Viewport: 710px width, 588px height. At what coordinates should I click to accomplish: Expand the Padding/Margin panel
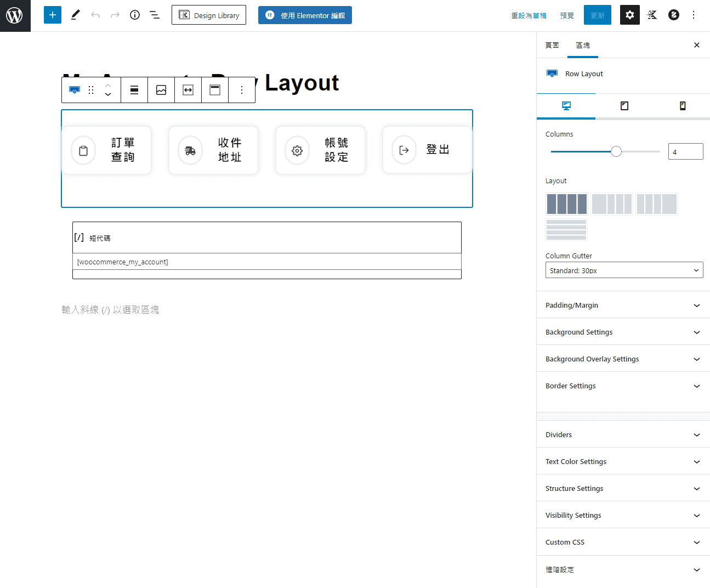pyautogui.click(x=623, y=305)
